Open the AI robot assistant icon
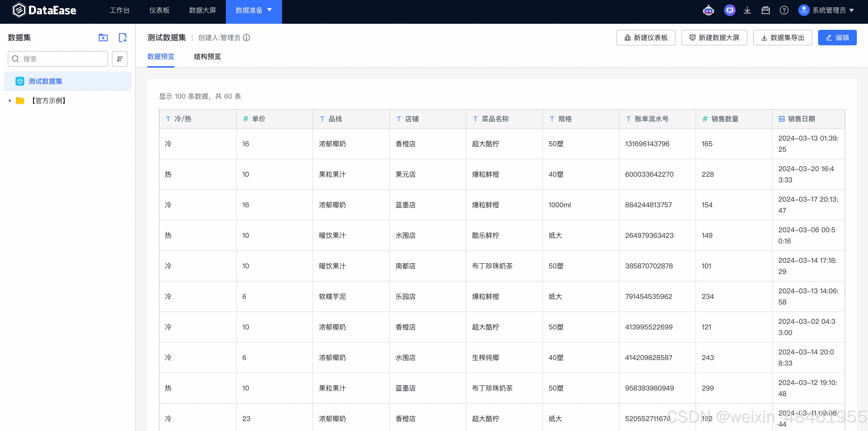Image resolution: width=868 pixels, height=431 pixels. pos(708,10)
